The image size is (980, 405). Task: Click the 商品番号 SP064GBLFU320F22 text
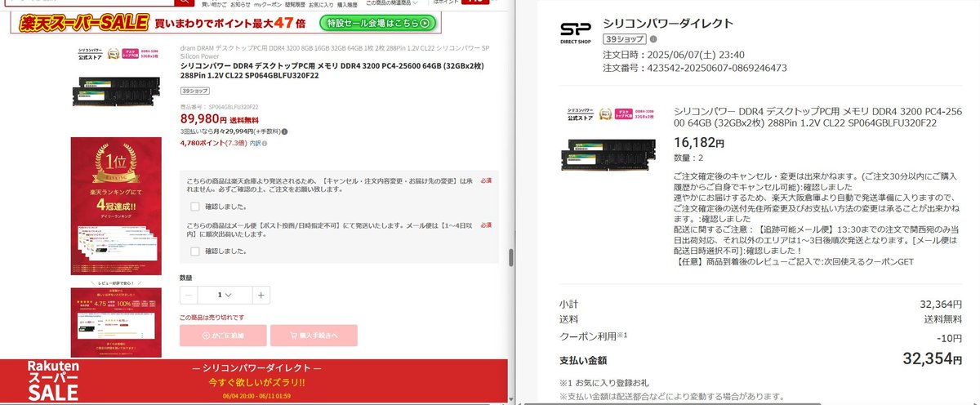(x=219, y=107)
